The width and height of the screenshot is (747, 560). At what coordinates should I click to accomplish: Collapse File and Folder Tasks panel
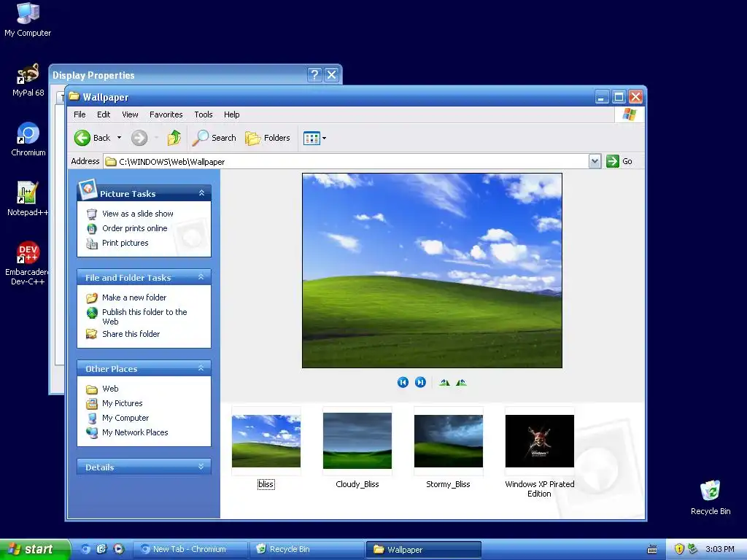click(x=201, y=277)
